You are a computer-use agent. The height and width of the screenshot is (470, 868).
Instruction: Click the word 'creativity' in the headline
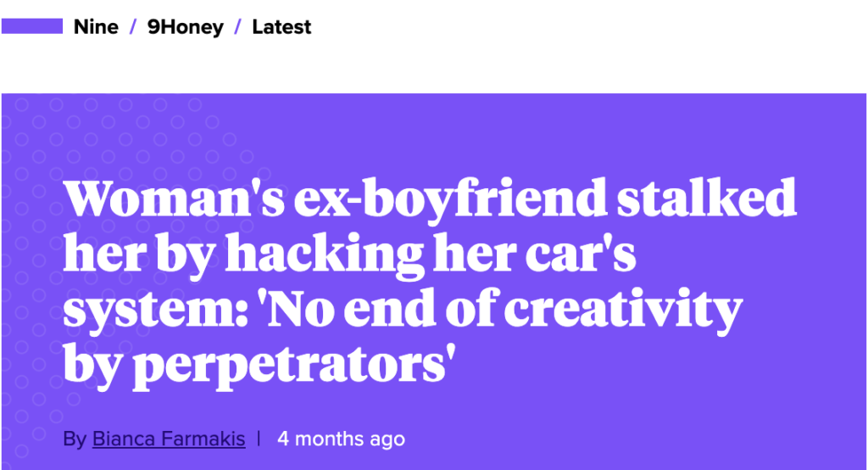[x=623, y=310]
